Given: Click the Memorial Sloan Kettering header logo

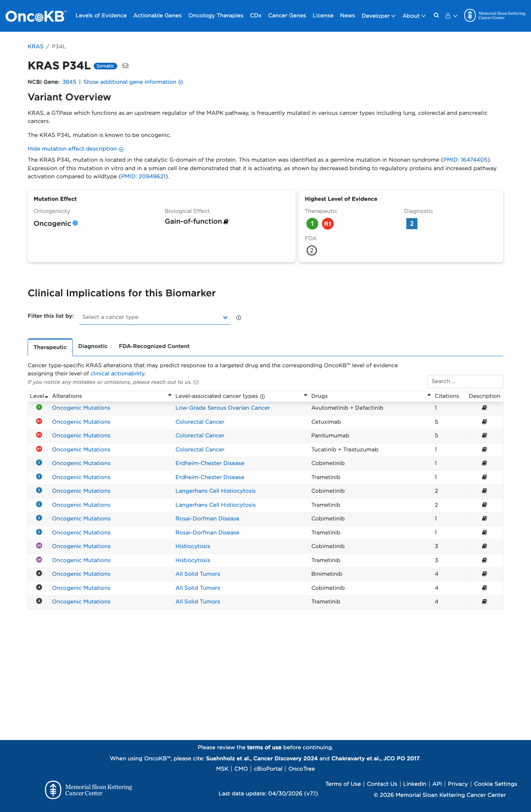Looking at the screenshot, I should (x=495, y=16).
